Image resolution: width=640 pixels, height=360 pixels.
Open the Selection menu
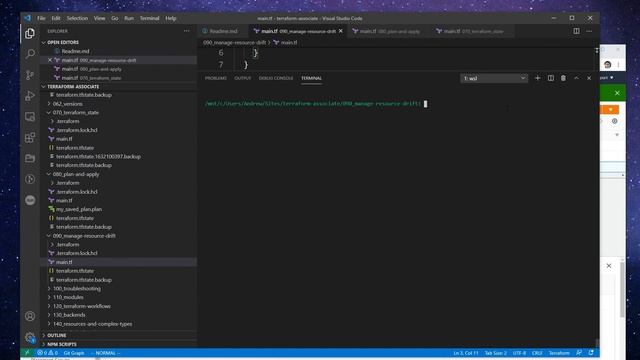tap(77, 18)
